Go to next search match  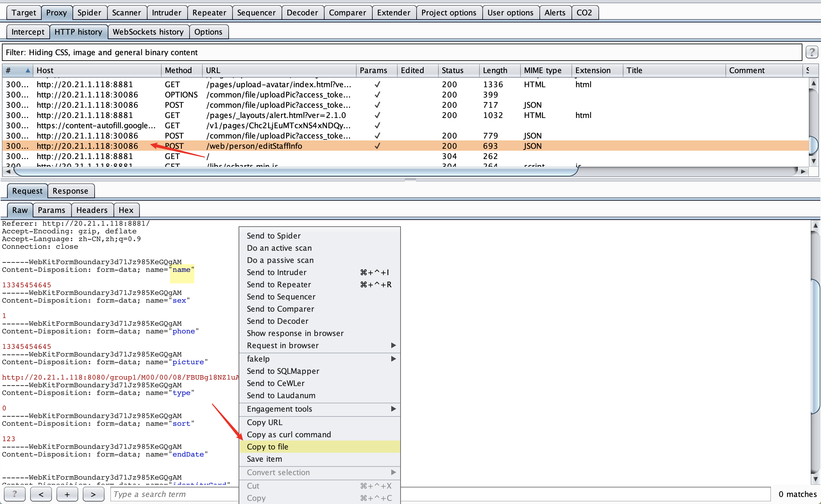coord(93,494)
